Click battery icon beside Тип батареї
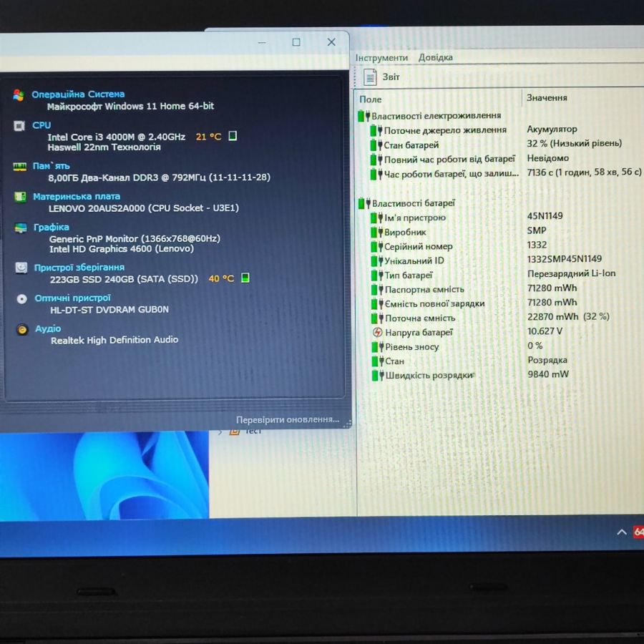The height and width of the screenshot is (644, 644). [x=377, y=275]
